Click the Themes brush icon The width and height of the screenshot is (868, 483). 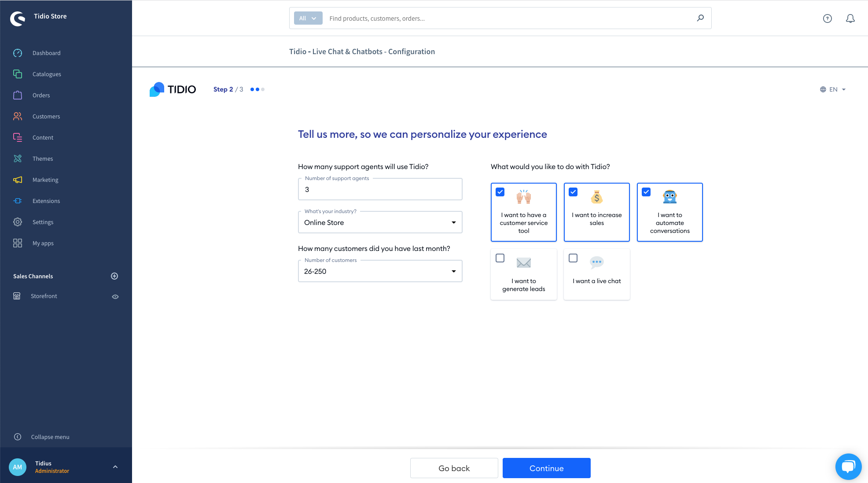coord(18,159)
